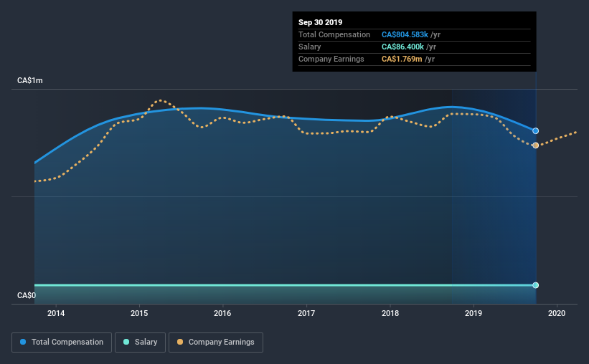Click the CA$86.400k salary value
589x364 pixels.
(402, 47)
